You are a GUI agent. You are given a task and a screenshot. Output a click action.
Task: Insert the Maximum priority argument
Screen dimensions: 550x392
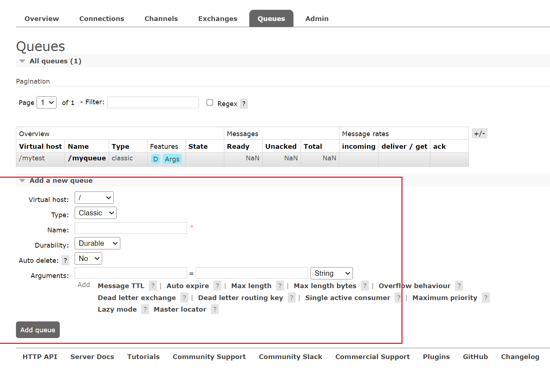[x=445, y=298]
